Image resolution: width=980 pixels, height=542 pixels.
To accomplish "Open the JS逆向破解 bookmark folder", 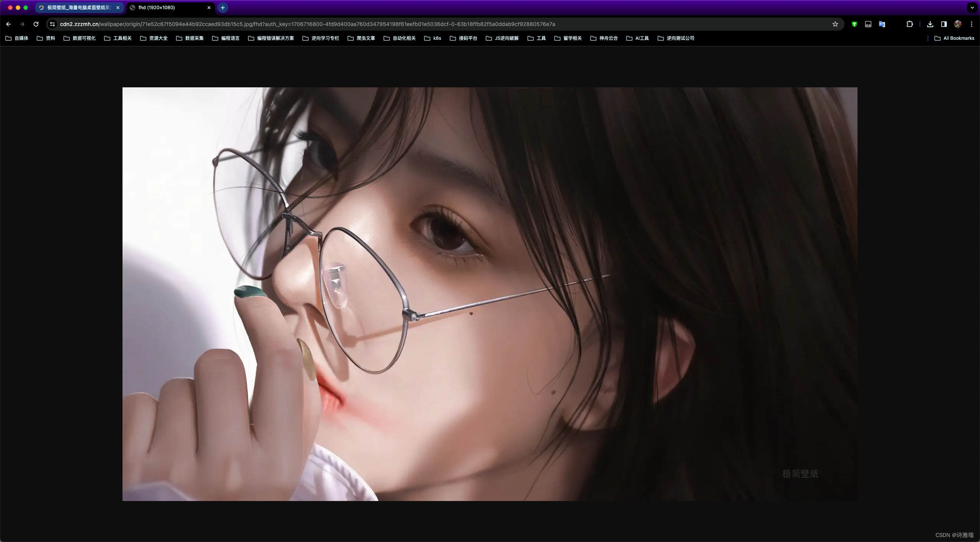I will [x=502, y=38].
